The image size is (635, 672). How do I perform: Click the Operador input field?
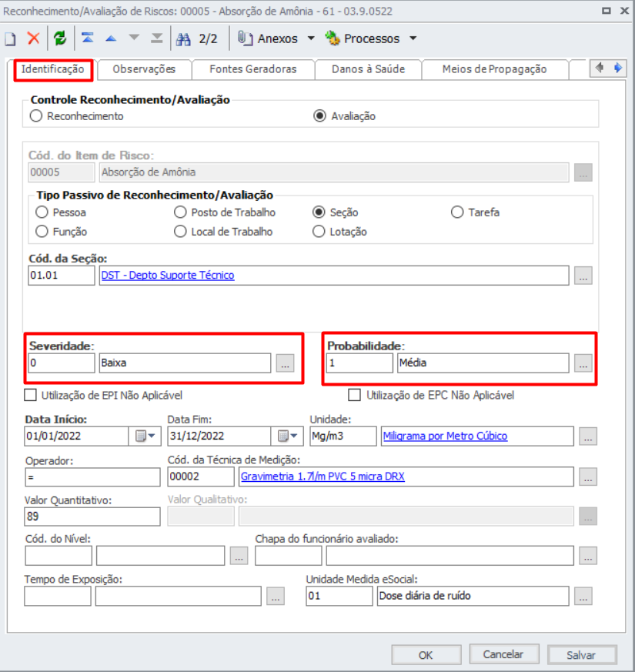(92, 476)
